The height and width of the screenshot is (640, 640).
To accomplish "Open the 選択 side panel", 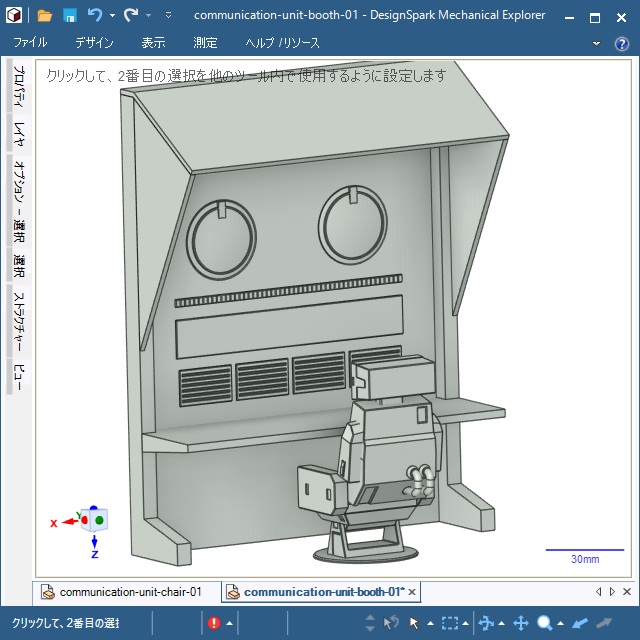I will [x=19, y=265].
